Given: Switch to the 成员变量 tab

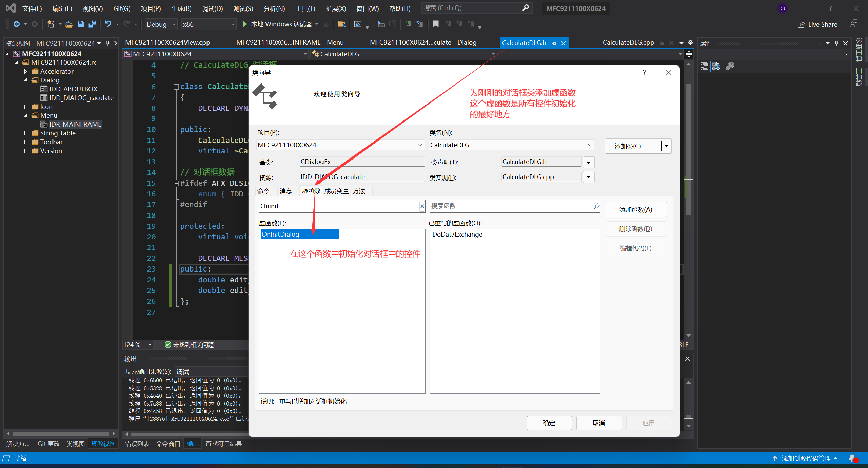Looking at the screenshot, I should (336, 191).
